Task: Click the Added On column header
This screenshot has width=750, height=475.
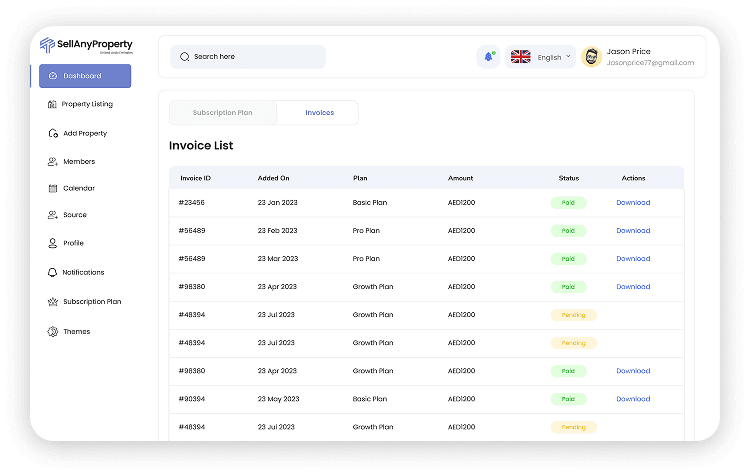Action: click(273, 178)
